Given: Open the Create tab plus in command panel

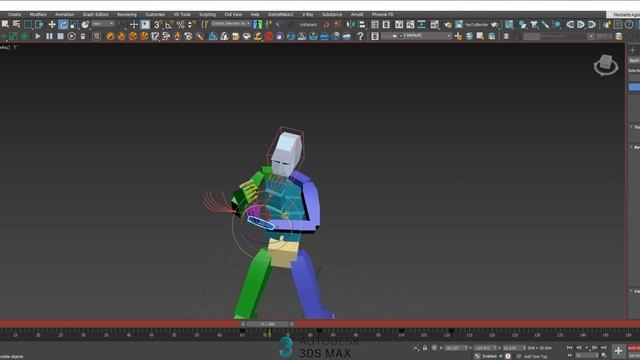Looking at the screenshot, I should coord(633,50).
